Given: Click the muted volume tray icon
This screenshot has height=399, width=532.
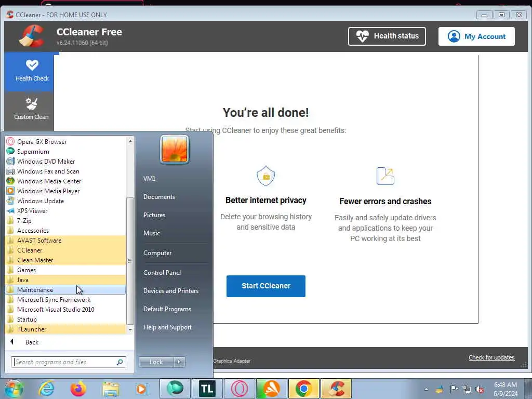Looking at the screenshot, I should point(480,390).
